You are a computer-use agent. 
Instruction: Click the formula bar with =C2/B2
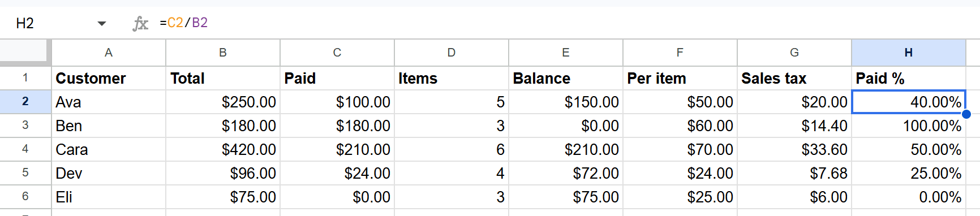point(566,23)
